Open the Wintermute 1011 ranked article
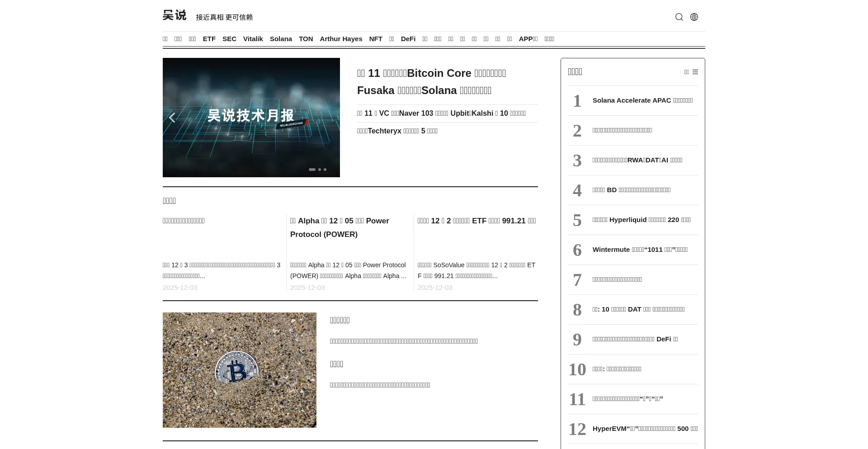868x449 pixels. point(640,250)
